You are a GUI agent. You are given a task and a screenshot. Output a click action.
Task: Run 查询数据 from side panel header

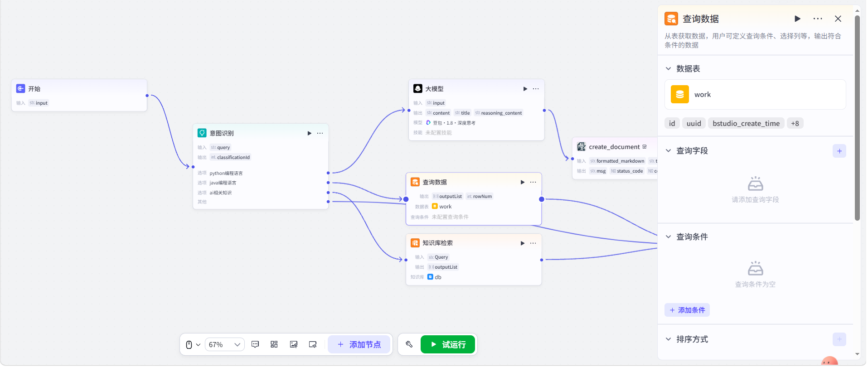[x=798, y=19]
